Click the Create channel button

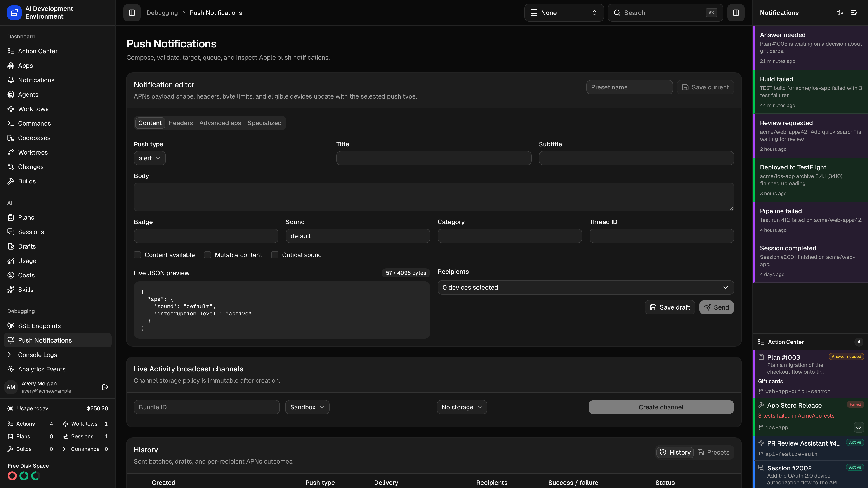pyautogui.click(x=661, y=408)
